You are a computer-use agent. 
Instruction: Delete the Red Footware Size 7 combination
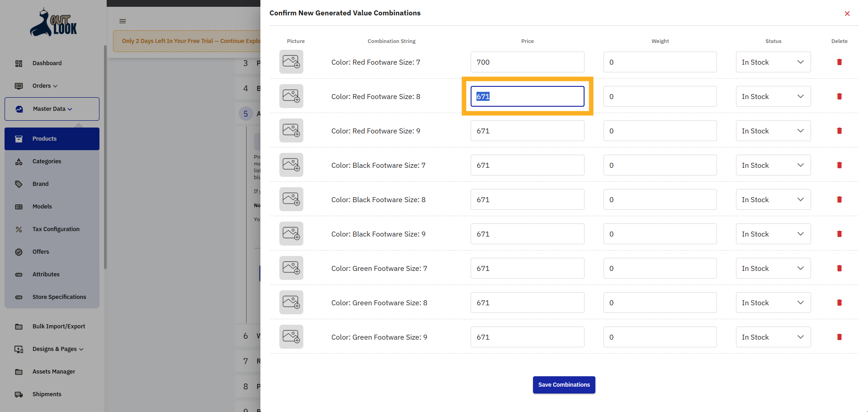[x=839, y=62]
